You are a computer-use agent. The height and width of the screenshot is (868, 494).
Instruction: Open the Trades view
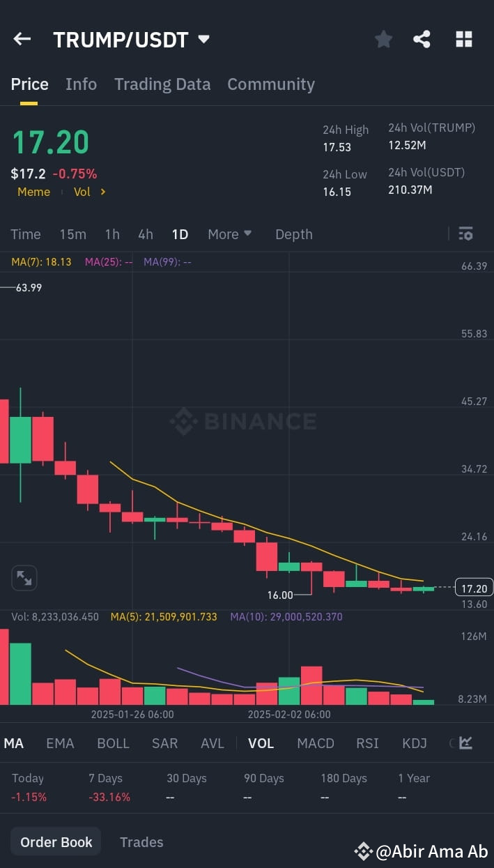pos(141,842)
